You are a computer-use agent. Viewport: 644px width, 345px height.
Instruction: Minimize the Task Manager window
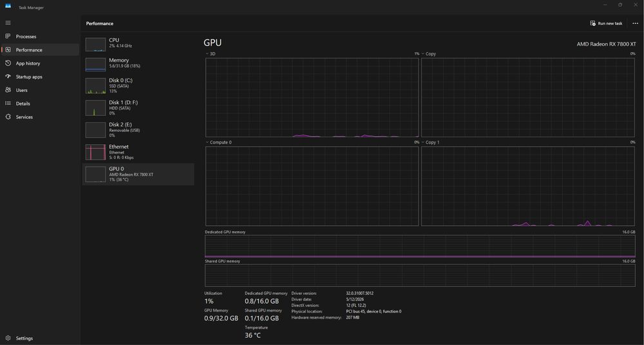[x=605, y=5]
